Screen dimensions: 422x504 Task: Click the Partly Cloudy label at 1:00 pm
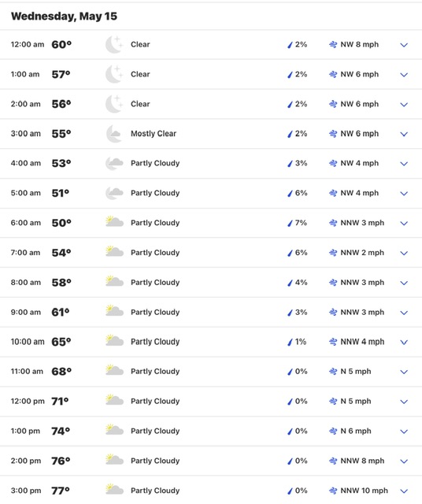point(155,431)
